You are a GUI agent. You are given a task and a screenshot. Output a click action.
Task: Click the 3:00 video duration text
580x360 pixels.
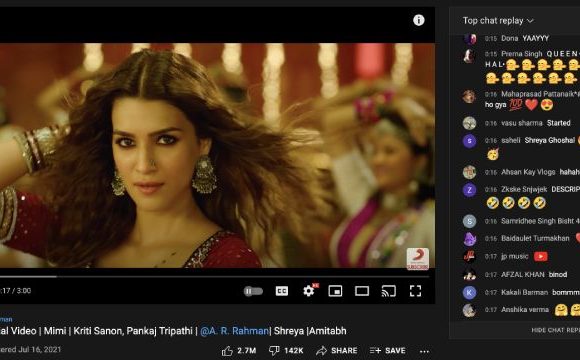tap(24, 291)
